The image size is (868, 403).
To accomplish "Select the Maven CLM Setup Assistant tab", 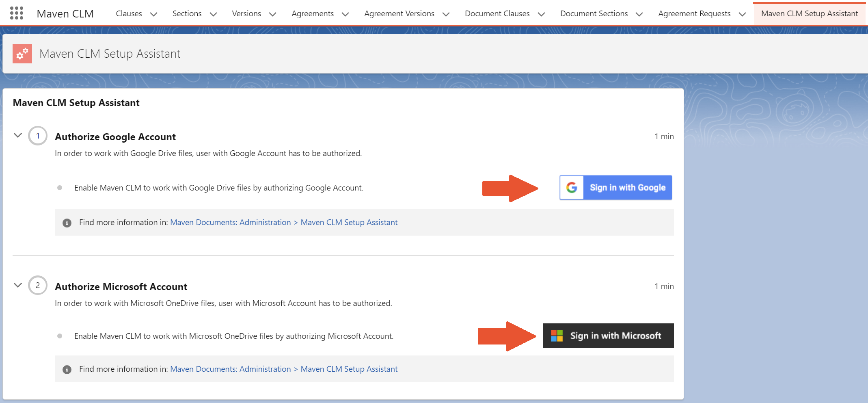I will [x=810, y=13].
